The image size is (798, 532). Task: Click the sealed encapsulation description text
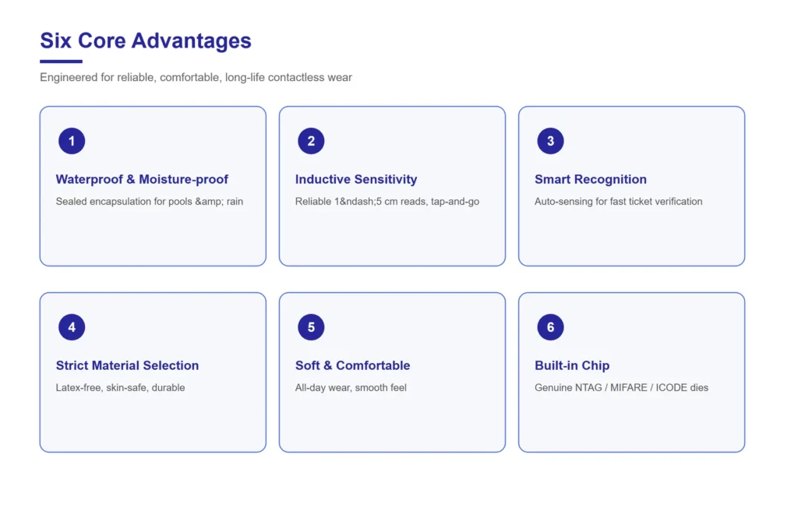pyautogui.click(x=149, y=202)
